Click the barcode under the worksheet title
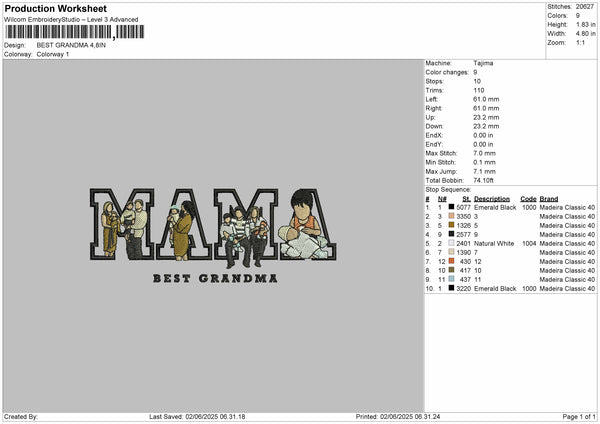This screenshot has width=600, height=424. 75,32
